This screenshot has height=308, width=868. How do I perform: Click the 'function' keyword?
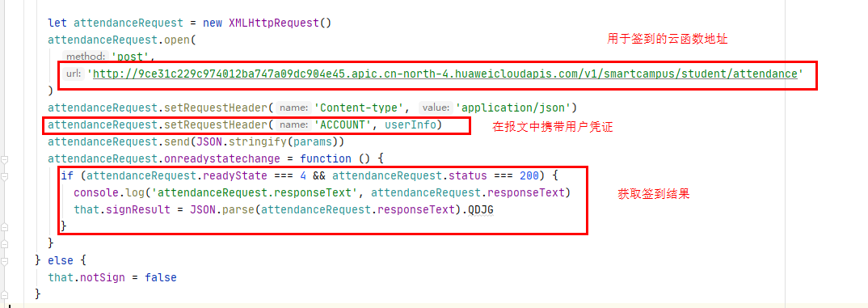(x=326, y=159)
